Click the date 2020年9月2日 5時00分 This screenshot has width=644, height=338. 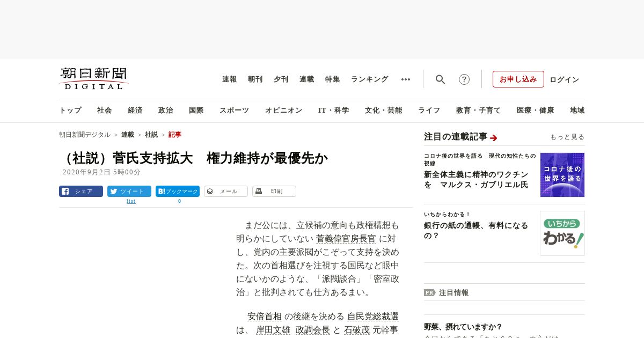click(x=101, y=172)
